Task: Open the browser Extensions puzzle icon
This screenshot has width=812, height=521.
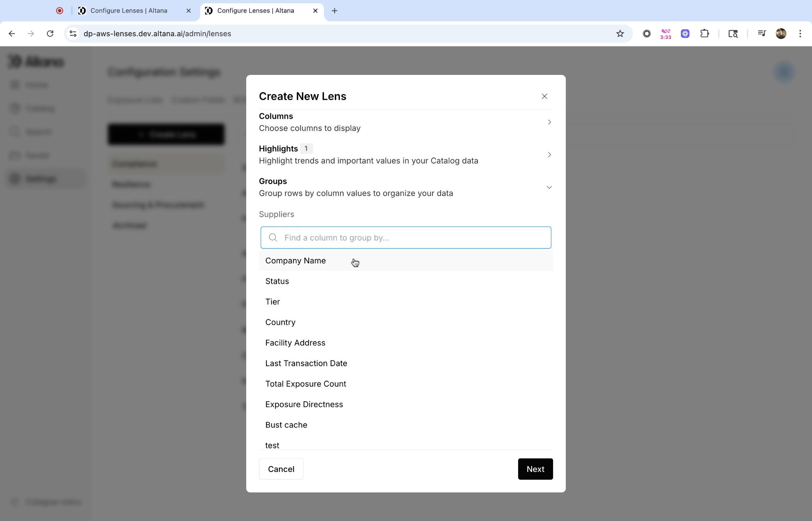Action: tap(704, 34)
